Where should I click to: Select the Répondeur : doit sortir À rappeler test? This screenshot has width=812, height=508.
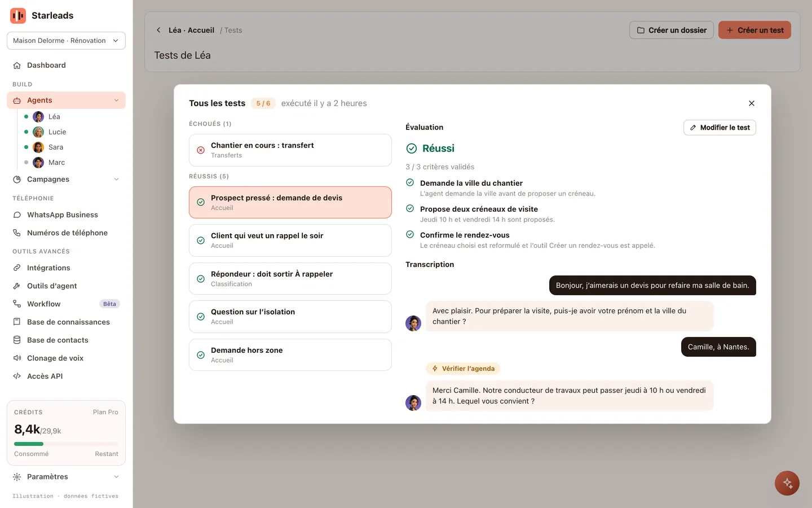pyautogui.click(x=290, y=279)
